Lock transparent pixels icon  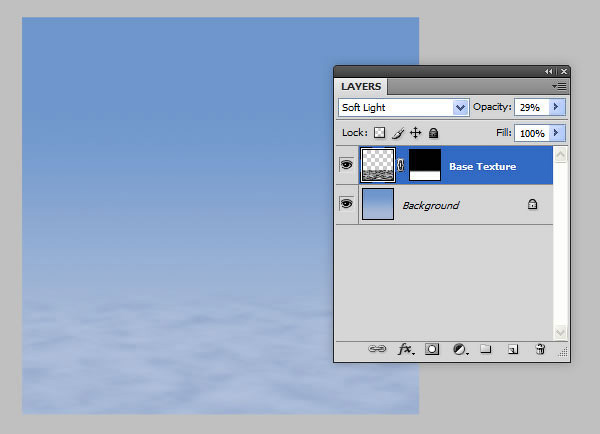[x=380, y=132]
